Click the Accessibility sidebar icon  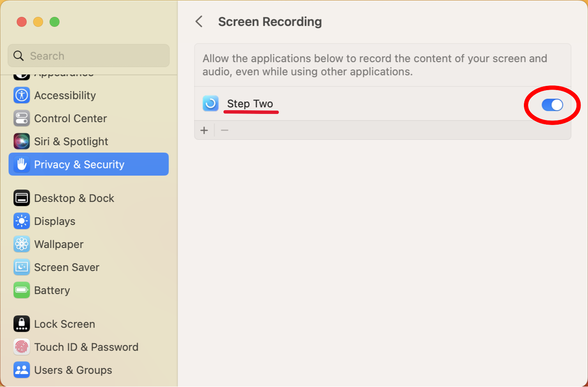click(22, 95)
